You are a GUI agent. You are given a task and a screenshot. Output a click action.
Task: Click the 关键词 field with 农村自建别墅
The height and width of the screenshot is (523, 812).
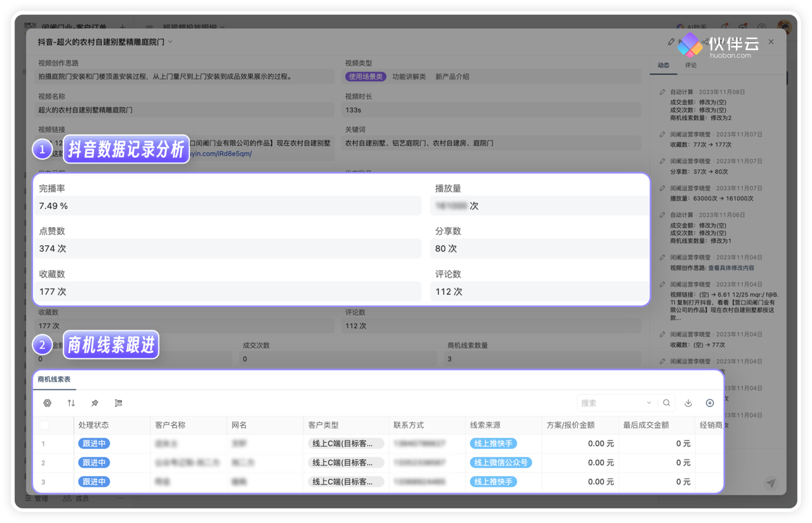click(x=491, y=143)
